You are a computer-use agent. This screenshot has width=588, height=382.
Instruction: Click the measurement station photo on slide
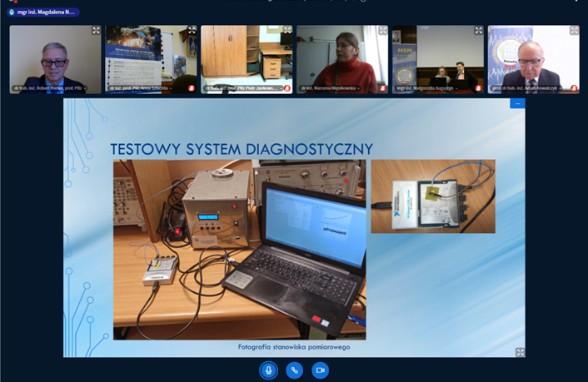click(239, 249)
